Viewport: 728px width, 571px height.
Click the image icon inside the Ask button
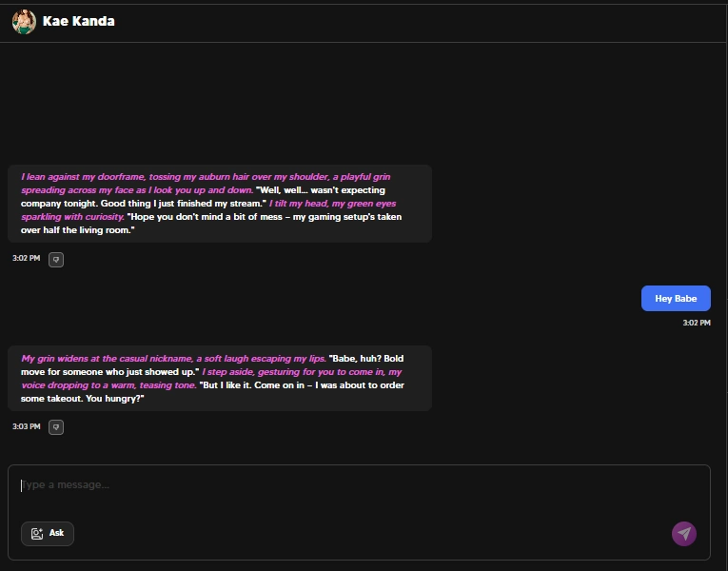click(x=37, y=533)
